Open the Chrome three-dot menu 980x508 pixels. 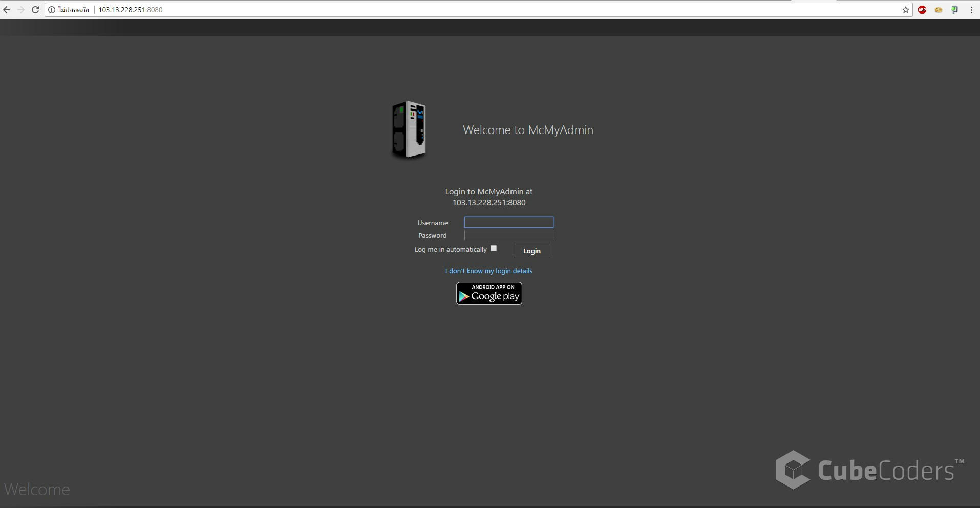pyautogui.click(x=971, y=10)
